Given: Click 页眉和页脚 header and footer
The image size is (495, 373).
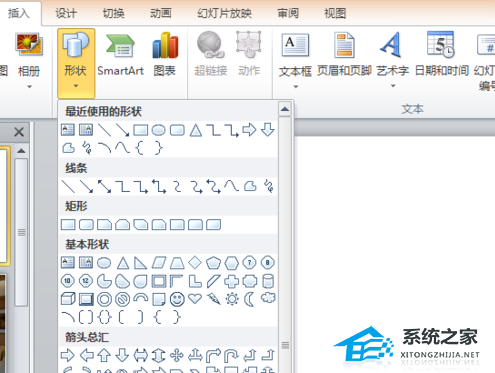Looking at the screenshot, I should [344, 54].
